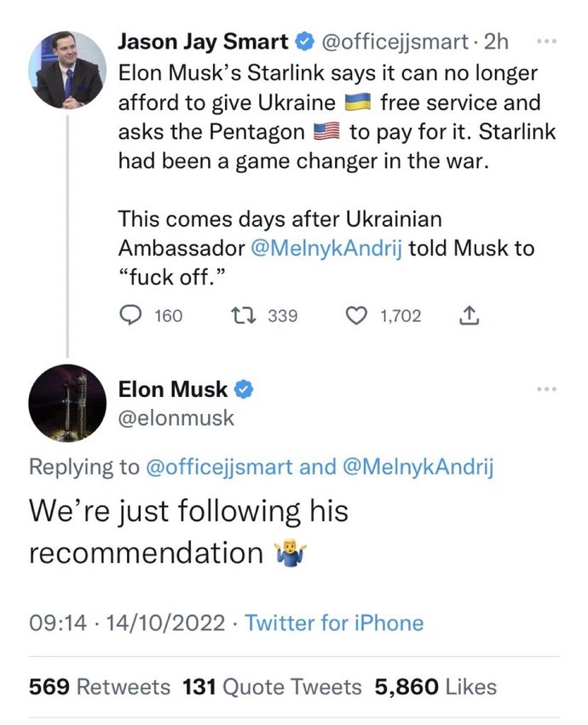588x725 pixels.
Task: Click the Ukraine flag emoji in tweet
Action: (x=358, y=101)
